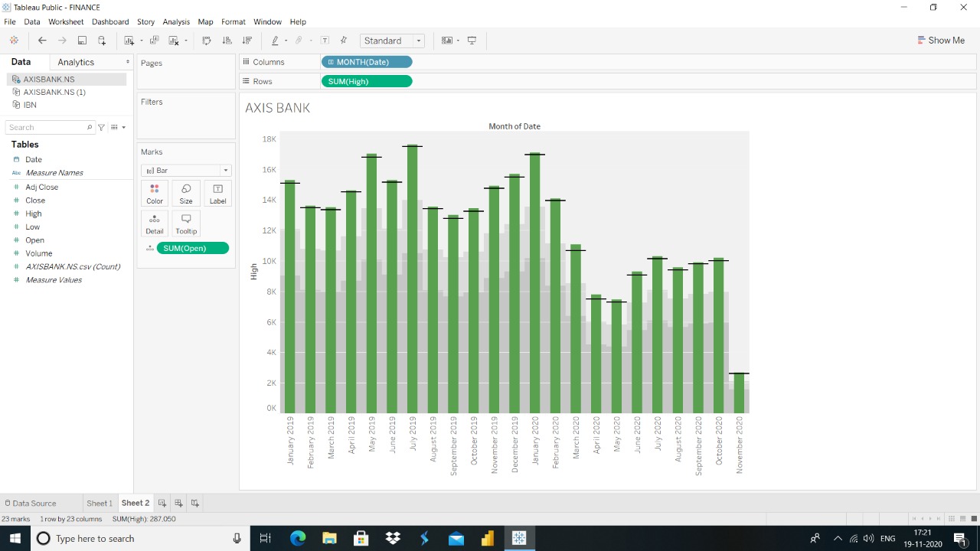
Task: Open the new worksheet dropdown arrow
Action: pyautogui.click(x=142, y=41)
